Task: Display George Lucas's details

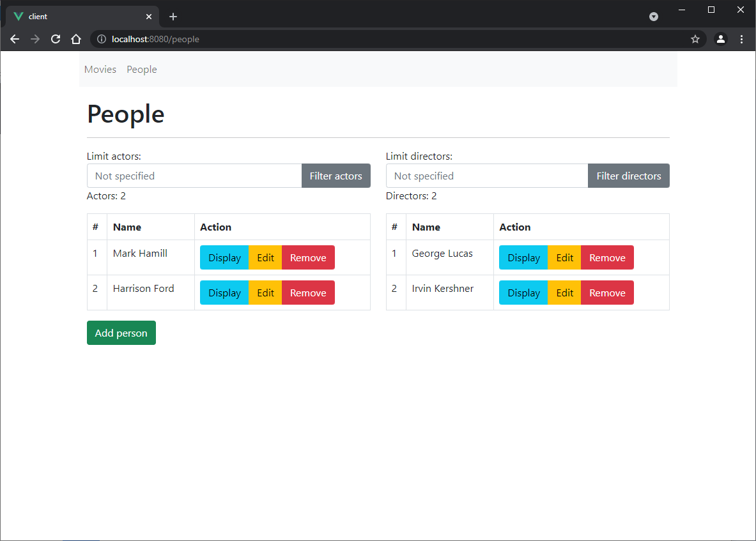Action: [523, 257]
